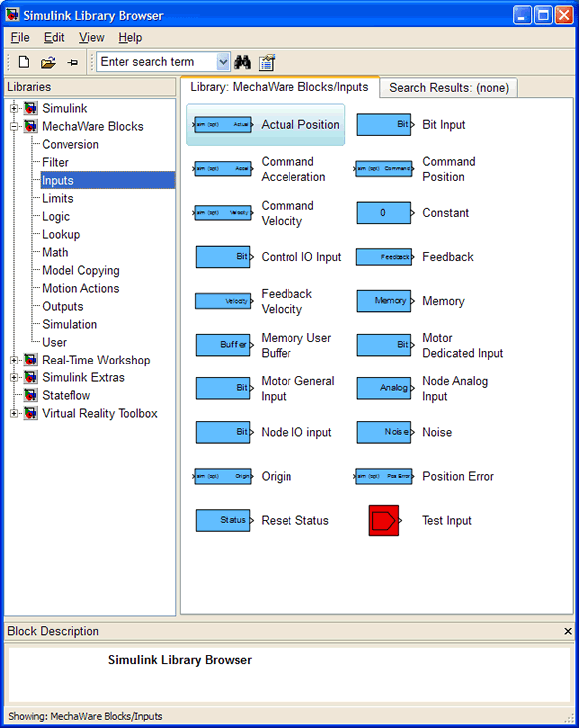This screenshot has width=579, height=728.
Task: Click the MechaWare Blocks library label
Action: click(92, 126)
